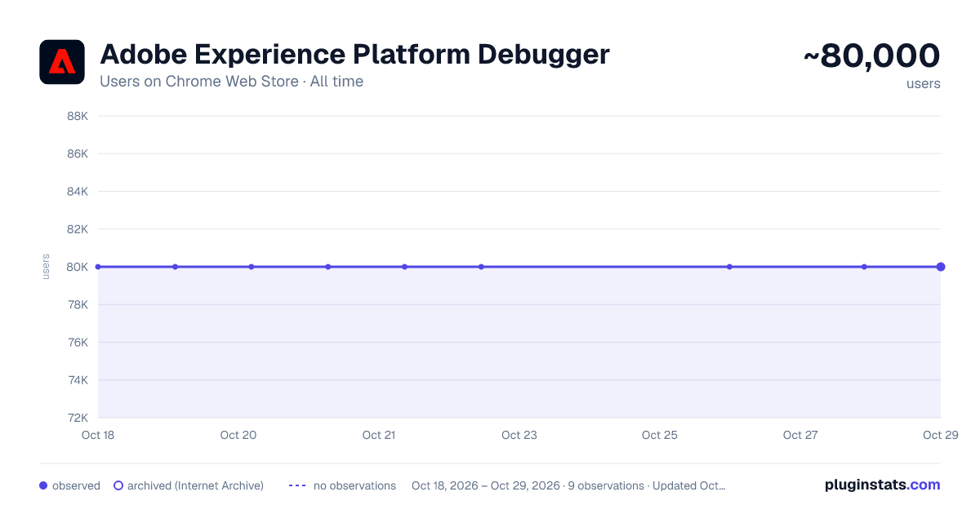Screen dimensions: 980x514
Task: Click the Oct 27 x-axis label
Action: 800,435
